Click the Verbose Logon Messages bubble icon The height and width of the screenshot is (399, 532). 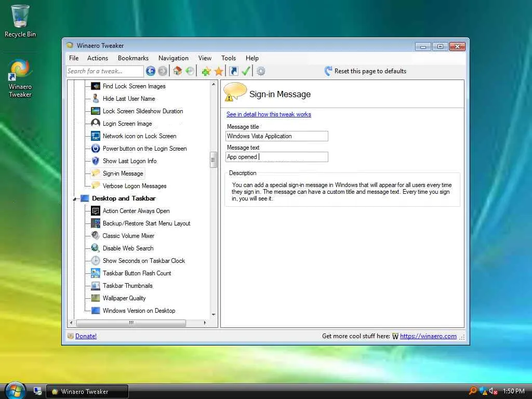(96, 185)
